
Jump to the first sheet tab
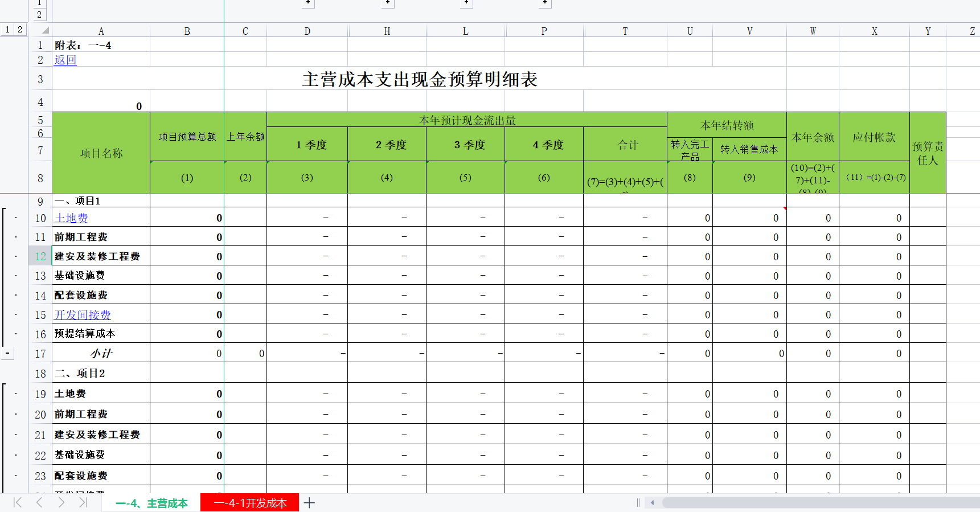(17, 502)
